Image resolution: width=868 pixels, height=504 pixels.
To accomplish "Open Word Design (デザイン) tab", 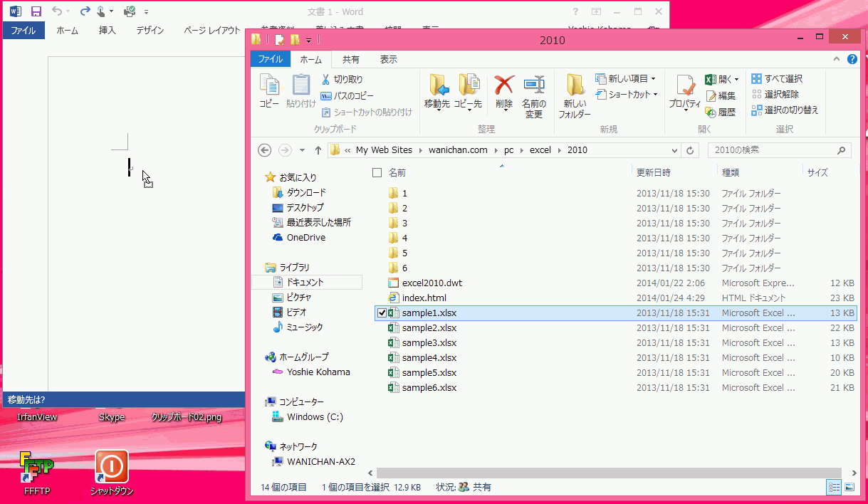I will (150, 31).
